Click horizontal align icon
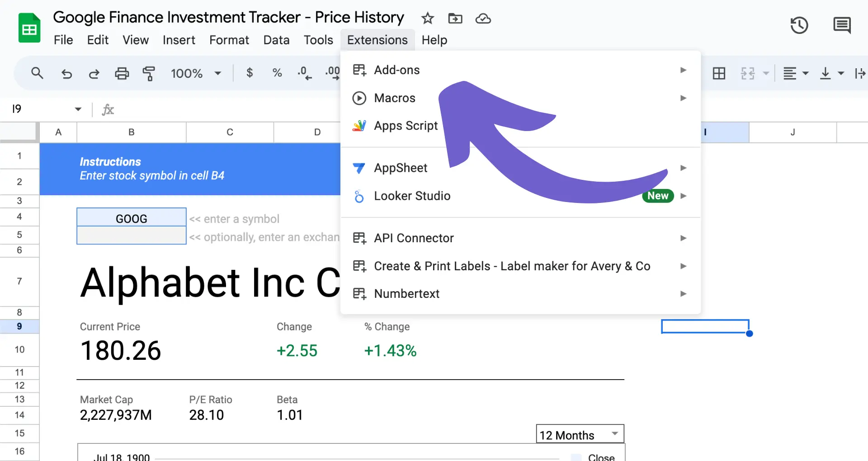 [790, 73]
